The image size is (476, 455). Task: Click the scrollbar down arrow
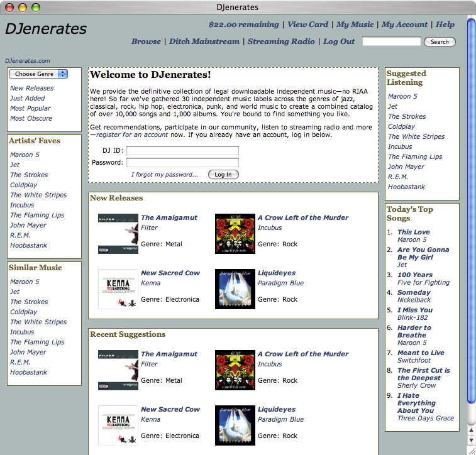pyautogui.click(x=471, y=441)
